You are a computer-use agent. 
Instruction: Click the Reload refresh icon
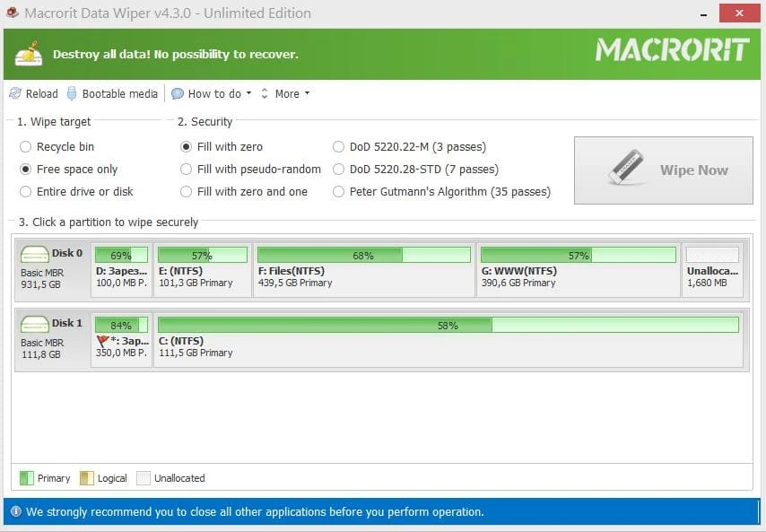[15, 93]
